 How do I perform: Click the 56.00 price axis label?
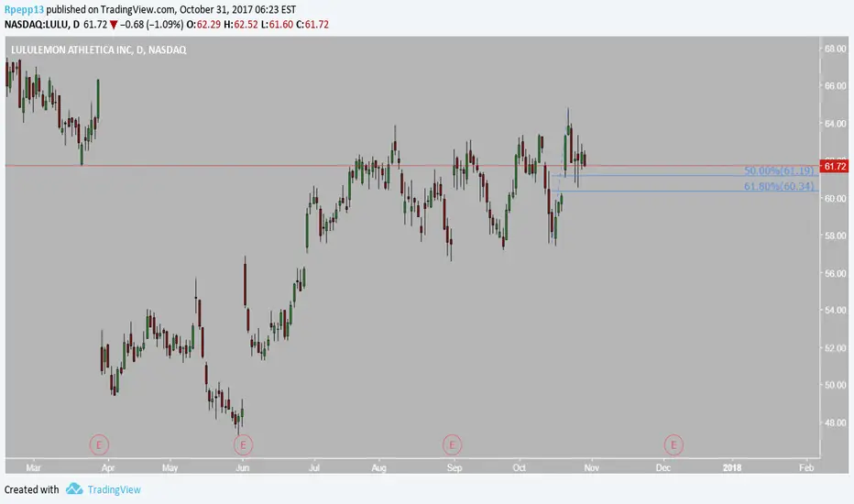point(836,273)
